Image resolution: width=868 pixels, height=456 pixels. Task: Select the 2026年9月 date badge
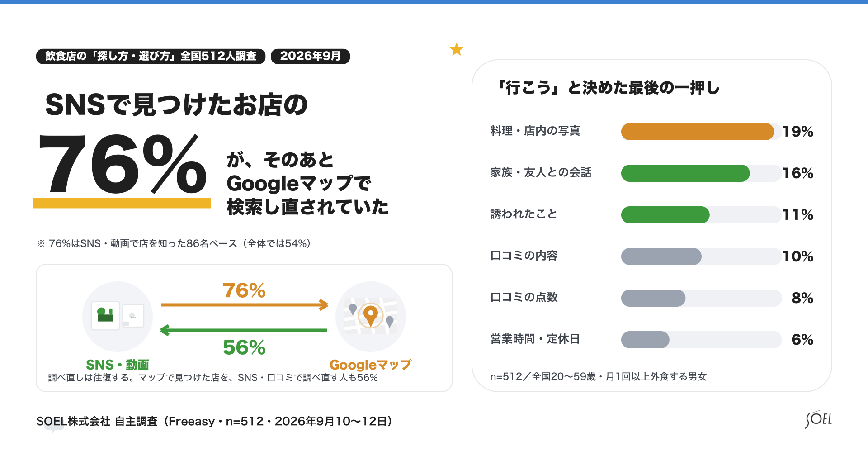(x=310, y=56)
